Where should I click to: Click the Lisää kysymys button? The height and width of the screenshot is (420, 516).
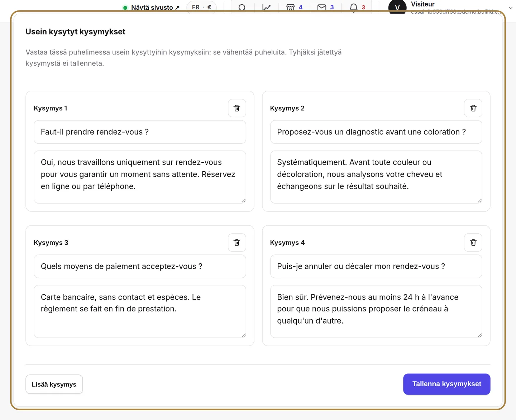[x=54, y=384]
